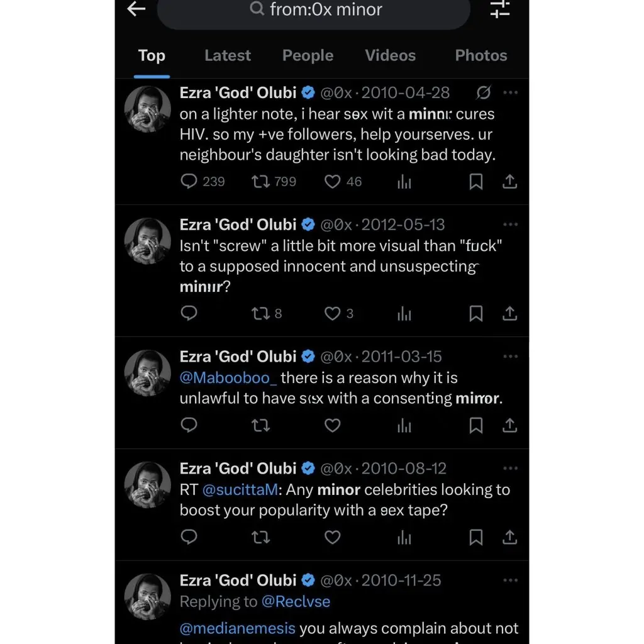Open search filter settings icon
This screenshot has height=644, width=644.
pyautogui.click(x=500, y=9)
